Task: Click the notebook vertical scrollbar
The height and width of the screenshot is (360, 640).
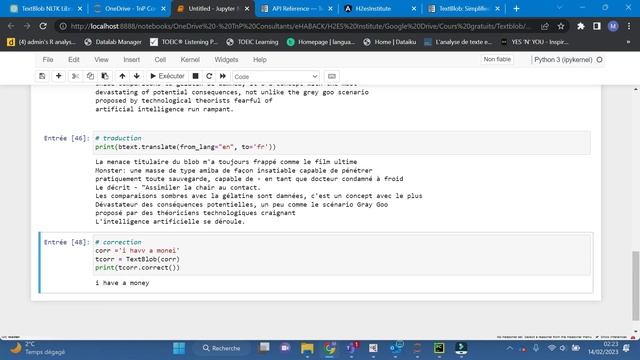Action: 636,286
